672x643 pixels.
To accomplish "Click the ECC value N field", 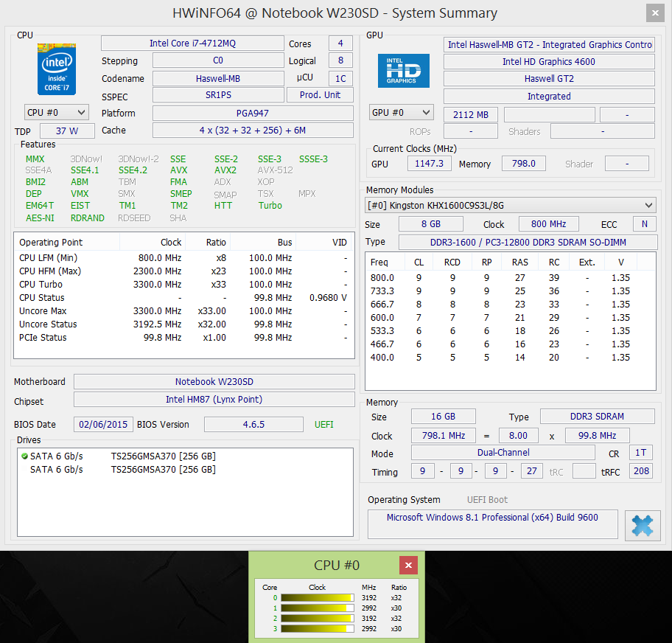I will tap(645, 224).
